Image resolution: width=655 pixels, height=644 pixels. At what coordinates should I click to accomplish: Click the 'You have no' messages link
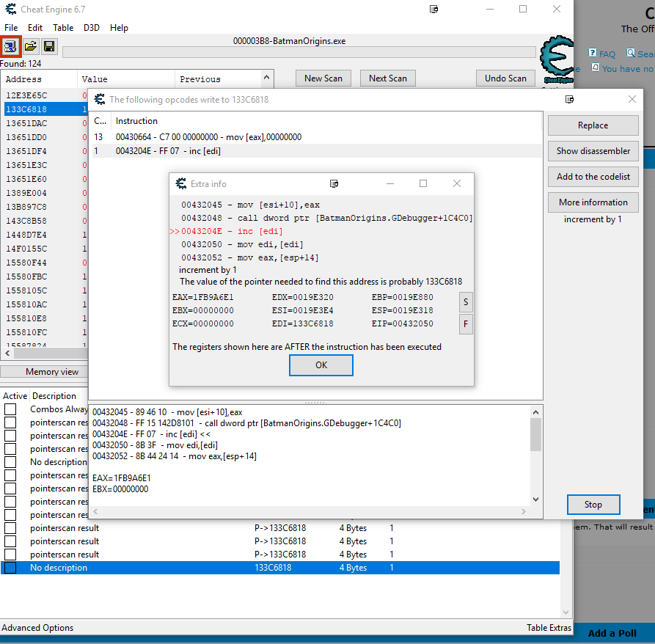(x=627, y=68)
